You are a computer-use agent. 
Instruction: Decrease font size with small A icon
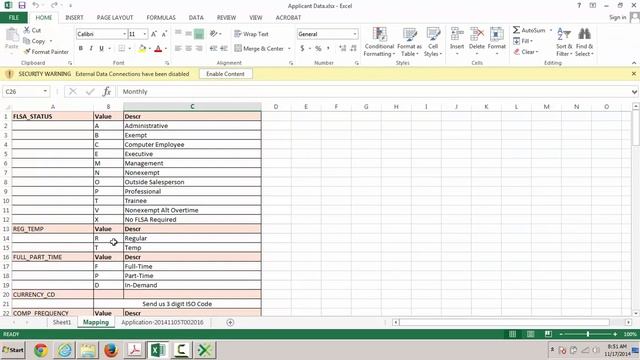point(164,34)
